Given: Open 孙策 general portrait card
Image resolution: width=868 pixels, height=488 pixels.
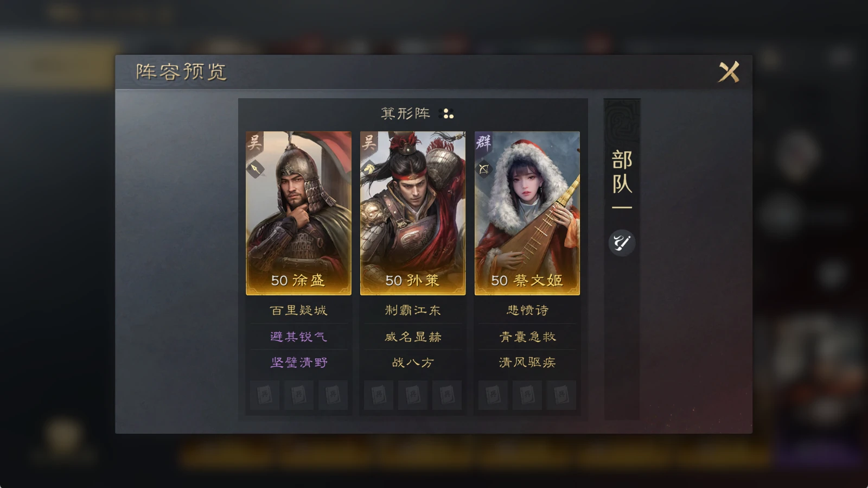Looking at the screenshot, I should pyautogui.click(x=413, y=213).
